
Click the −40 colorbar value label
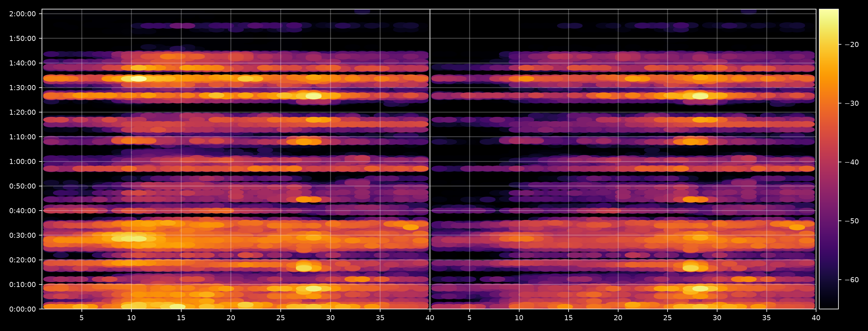(852, 162)
